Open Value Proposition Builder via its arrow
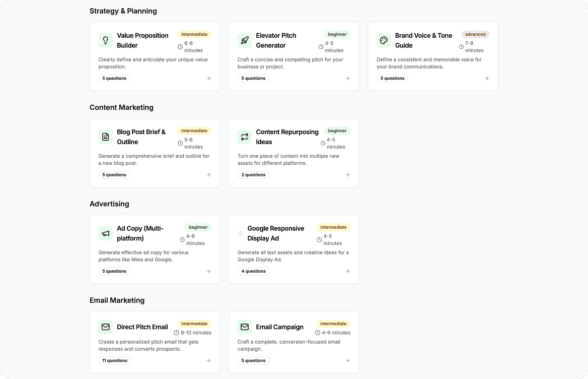 click(x=208, y=79)
